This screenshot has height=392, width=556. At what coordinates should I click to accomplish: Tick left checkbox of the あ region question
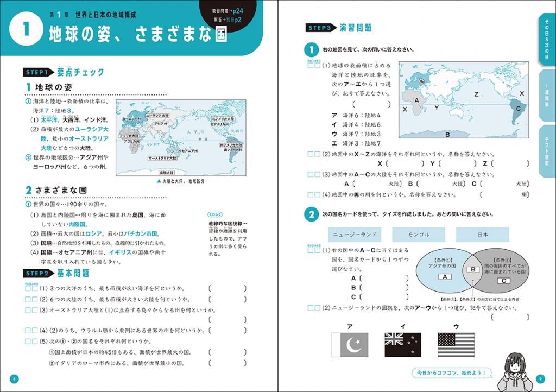coord(311,194)
